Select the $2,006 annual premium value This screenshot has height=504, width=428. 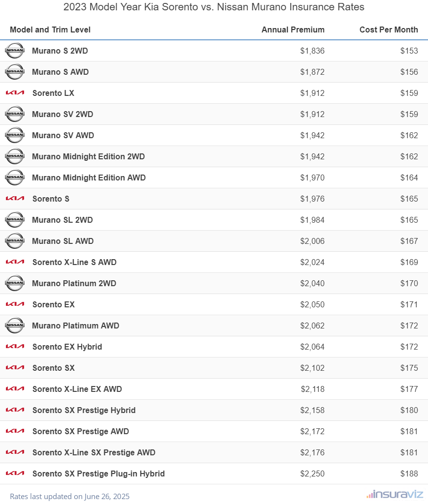point(312,241)
